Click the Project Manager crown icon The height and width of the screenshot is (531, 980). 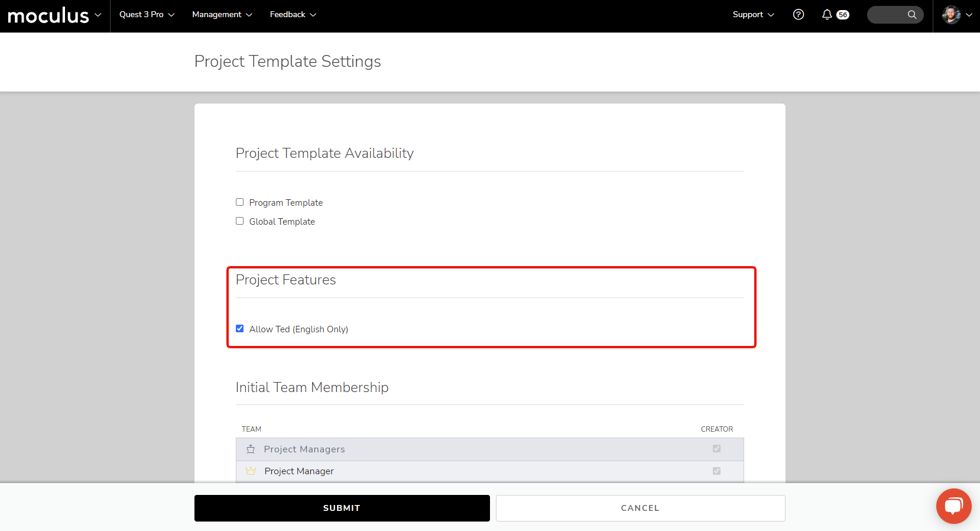(x=251, y=471)
